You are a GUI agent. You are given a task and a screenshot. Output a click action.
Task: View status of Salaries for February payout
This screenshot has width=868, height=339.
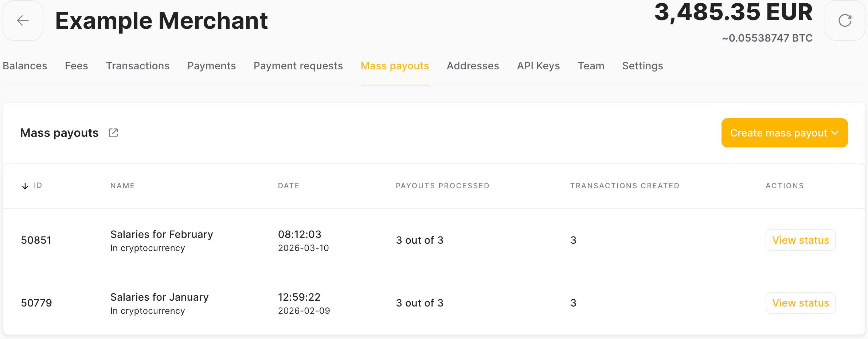(x=801, y=240)
